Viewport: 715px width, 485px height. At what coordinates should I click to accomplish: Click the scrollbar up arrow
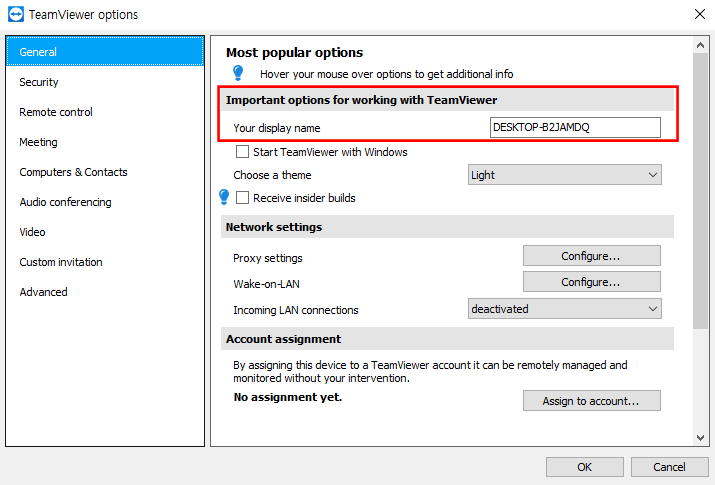pos(700,45)
